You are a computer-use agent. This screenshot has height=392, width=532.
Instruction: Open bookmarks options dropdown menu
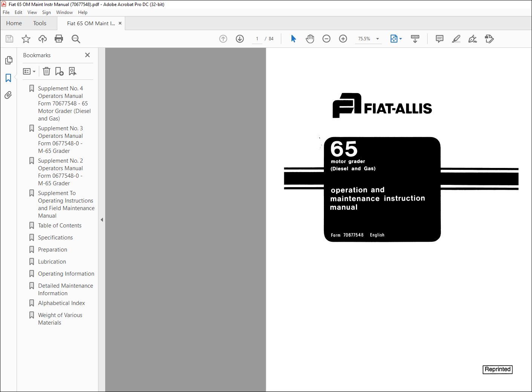(x=29, y=71)
